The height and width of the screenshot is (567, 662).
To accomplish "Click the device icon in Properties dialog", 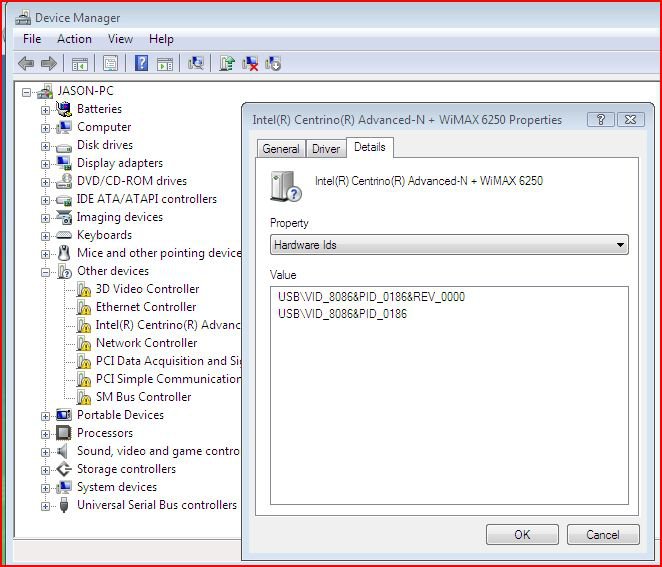I will pos(285,186).
